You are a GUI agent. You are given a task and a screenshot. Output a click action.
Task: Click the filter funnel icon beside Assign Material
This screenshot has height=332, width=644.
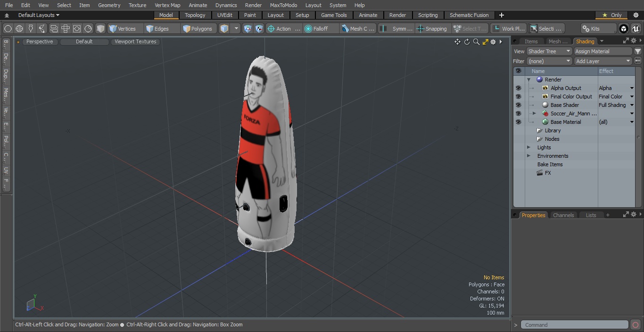[638, 51]
